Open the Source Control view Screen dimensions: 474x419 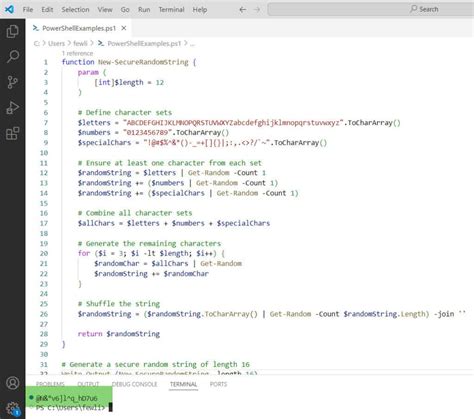click(12, 82)
